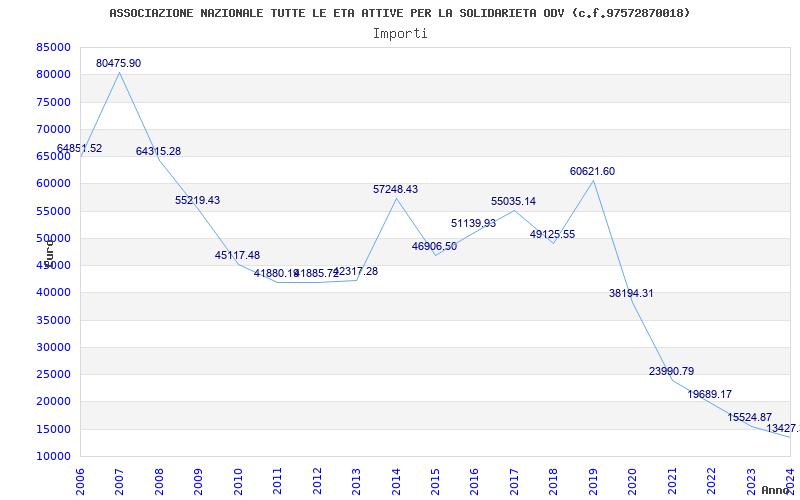This screenshot has width=800, height=500.
Task: Click the 2011 x-axis year label
Action: [277, 482]
